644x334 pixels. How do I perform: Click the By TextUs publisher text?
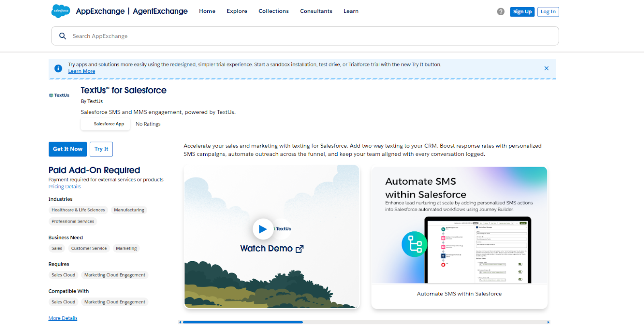(92, 101)
